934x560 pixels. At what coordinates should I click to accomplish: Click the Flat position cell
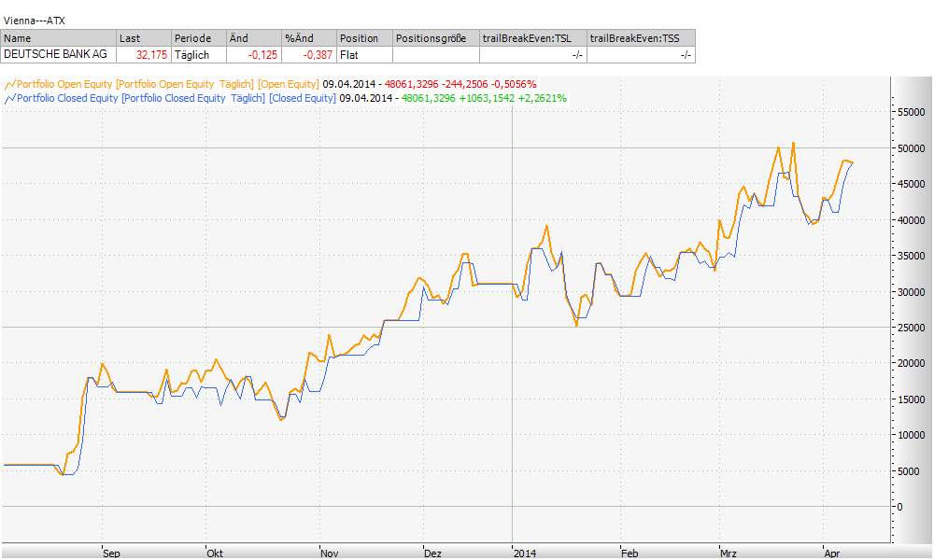pos(351,55)
